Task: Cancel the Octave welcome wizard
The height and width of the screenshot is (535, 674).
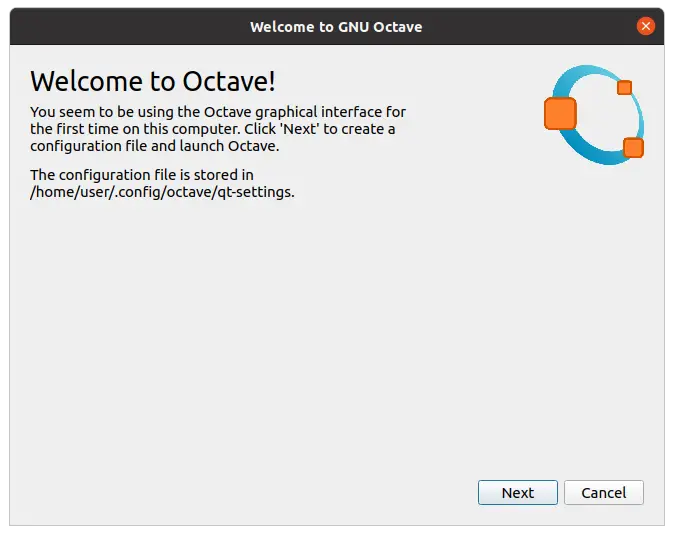Action: [604, 492]
